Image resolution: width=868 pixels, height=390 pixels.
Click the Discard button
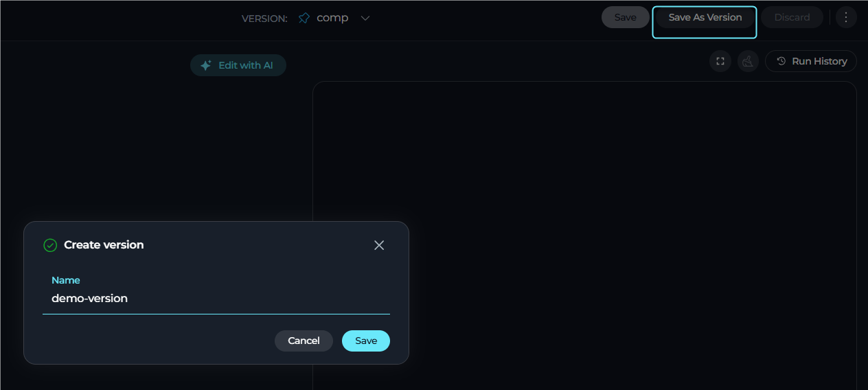point(792,17)
